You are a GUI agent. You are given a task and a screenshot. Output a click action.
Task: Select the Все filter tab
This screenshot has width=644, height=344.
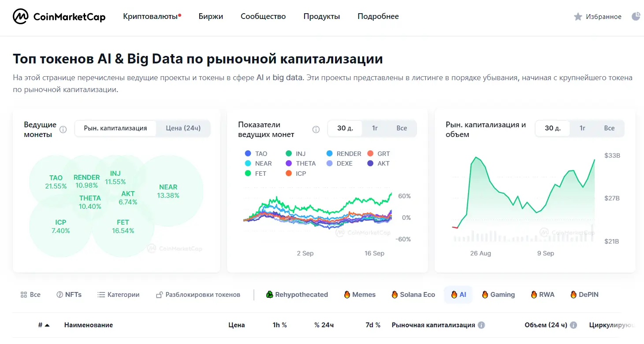[30, 295]
